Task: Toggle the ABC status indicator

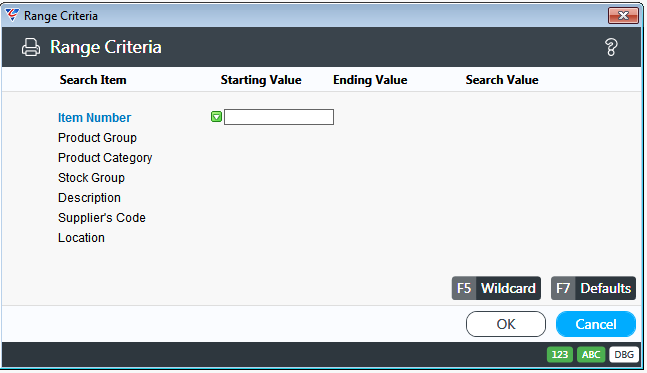Action: coord(591,354)
